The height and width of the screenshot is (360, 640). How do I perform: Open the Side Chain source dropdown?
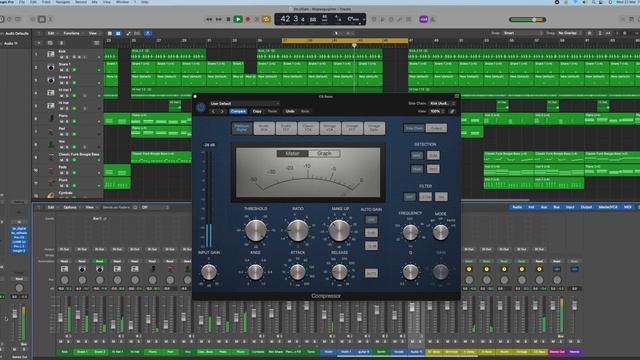[x=442, y=103]
